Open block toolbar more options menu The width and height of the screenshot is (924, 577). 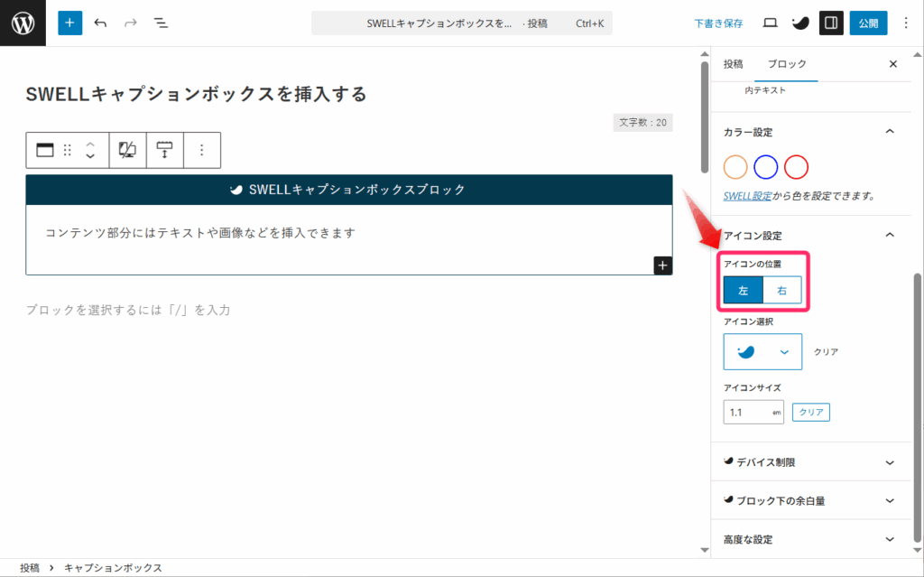(201, 150)
